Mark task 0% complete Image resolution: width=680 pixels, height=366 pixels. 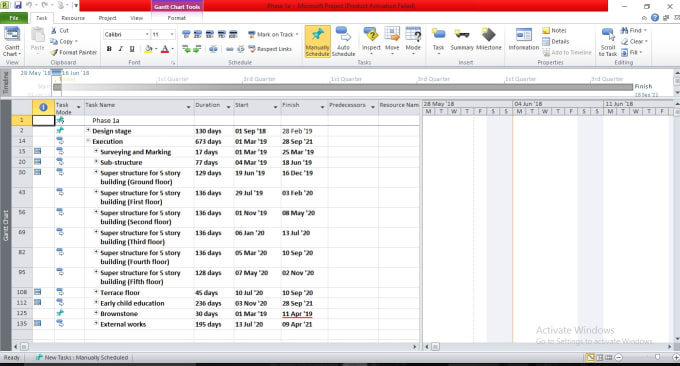coord(186,34)
